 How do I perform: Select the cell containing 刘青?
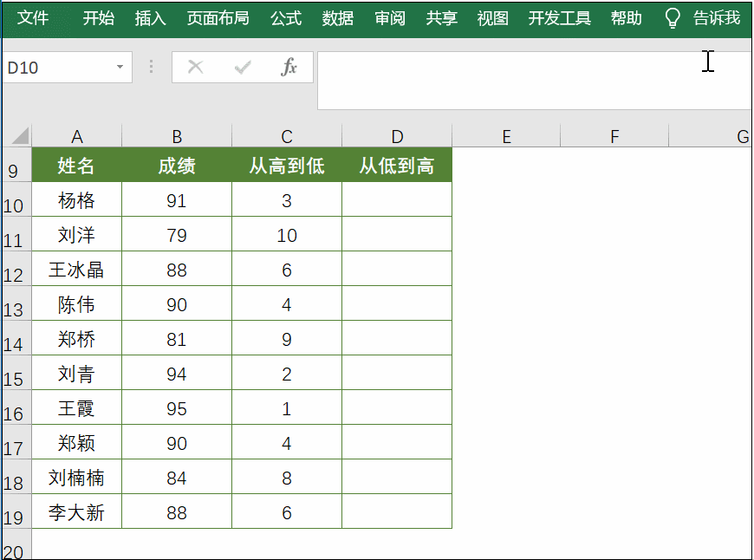click(x=77, y=373)
